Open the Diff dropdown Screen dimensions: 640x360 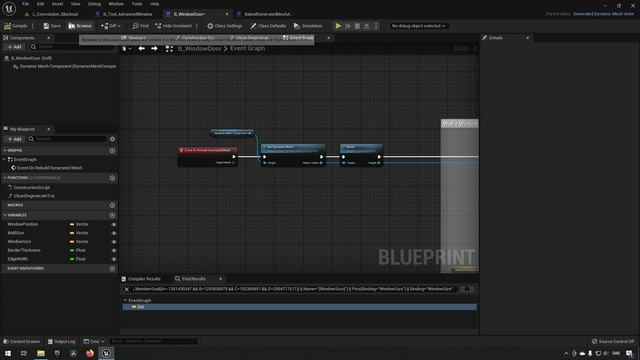[111, 26]
